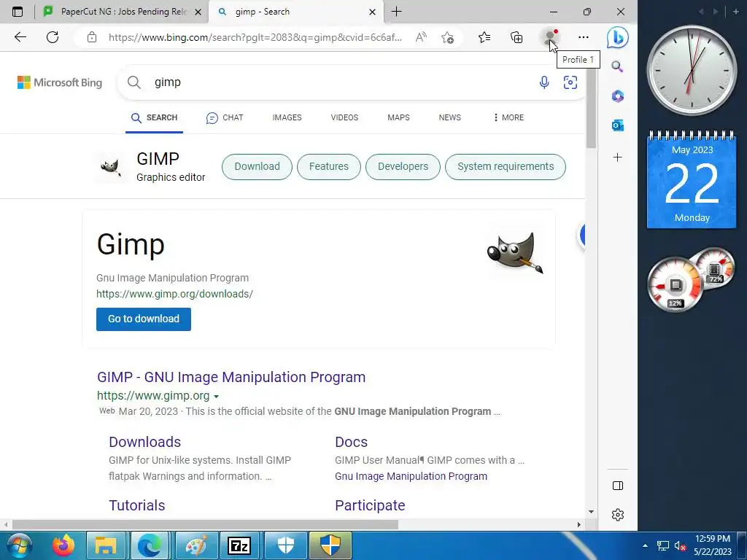
Task: Click the horizontal scroll right arrow
Action: 578,525
